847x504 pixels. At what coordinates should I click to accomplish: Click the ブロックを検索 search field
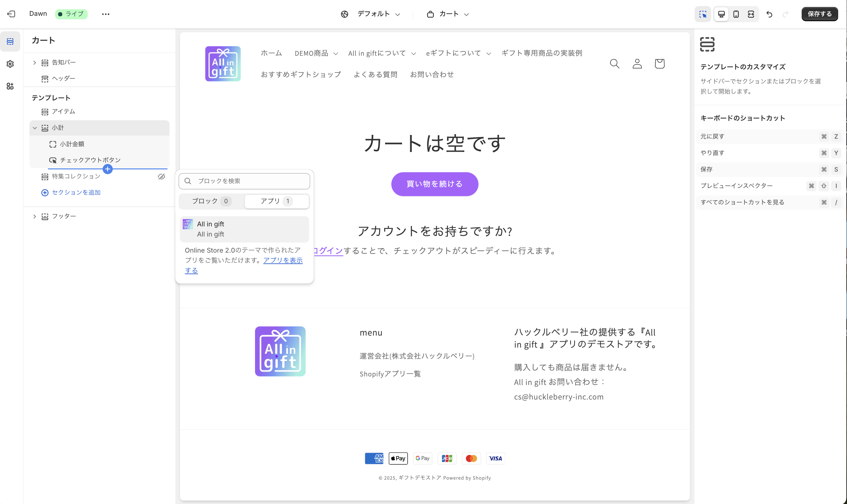click(x=250, y=181)
